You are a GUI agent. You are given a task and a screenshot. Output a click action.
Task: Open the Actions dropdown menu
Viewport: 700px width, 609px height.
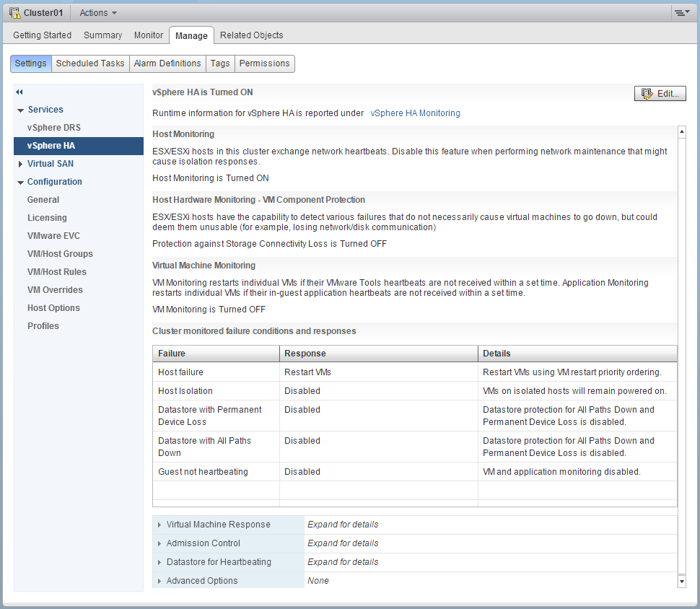click(x=98, y=13)
